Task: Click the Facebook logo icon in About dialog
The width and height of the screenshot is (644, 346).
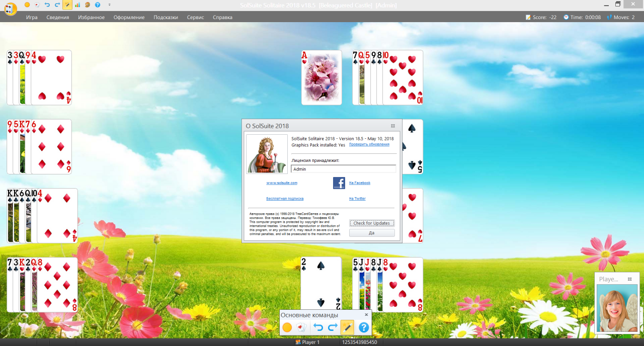Action: 339,183
